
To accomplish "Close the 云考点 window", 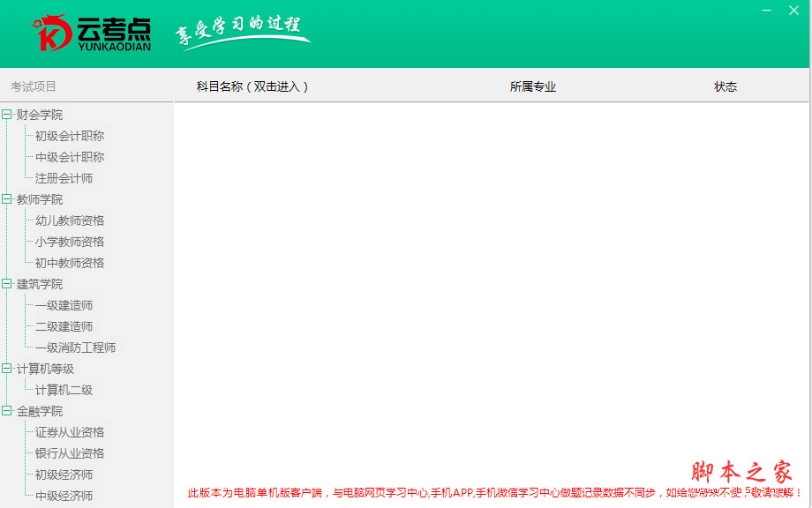I will pyautogui.click(x=793, y=11).
